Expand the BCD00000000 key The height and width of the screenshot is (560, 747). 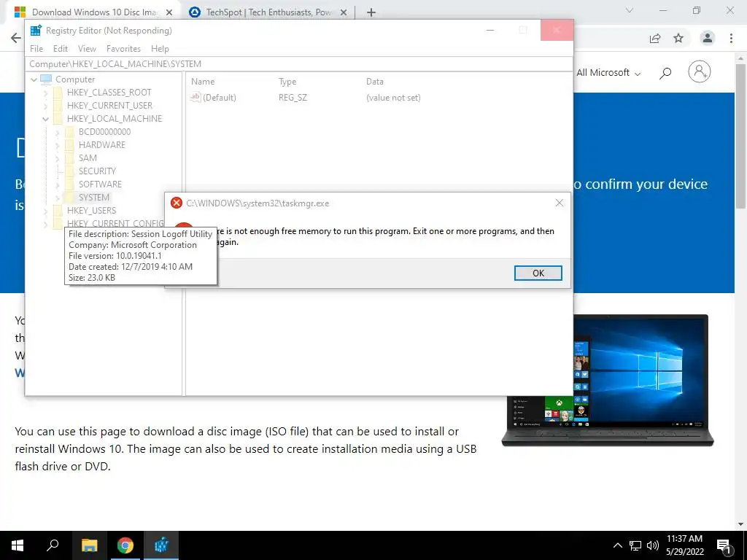pos(57,132)
